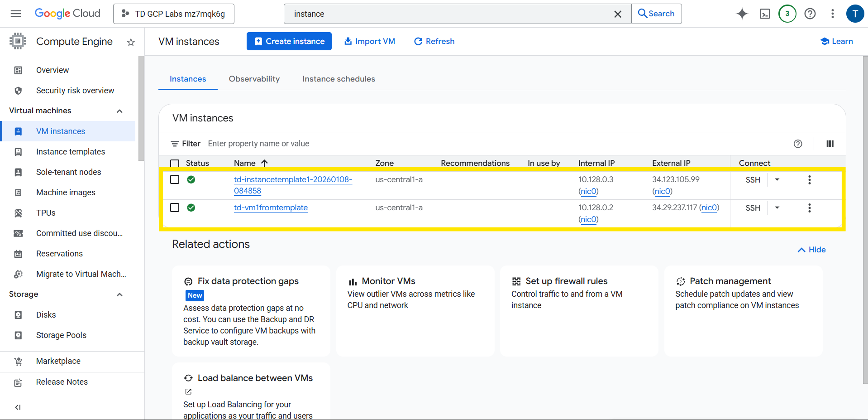Viewport: 868px width, 420px height.
Task: Click the help question mark in header
Action: tap(810, 14)
